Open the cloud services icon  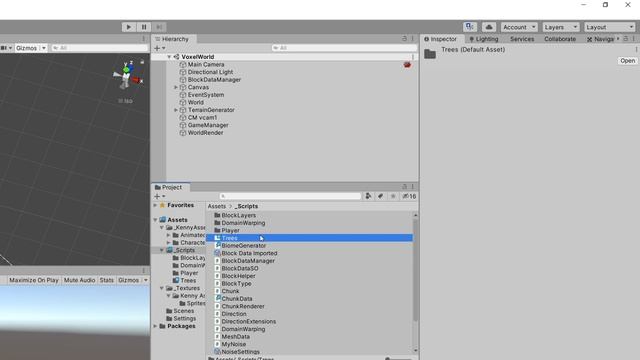[x=489, y=27]
